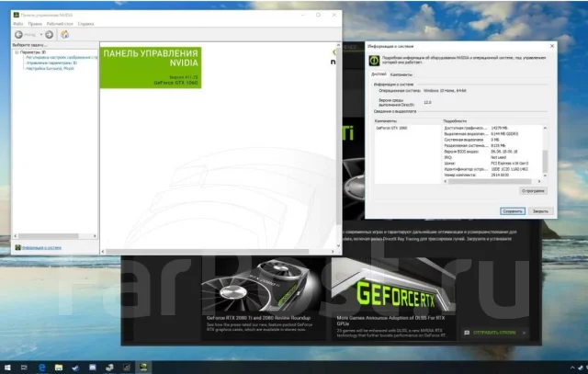Image resolution: width=588 pixels, height=374 pixels.
Task: Close the Информация о системе dialog
Action: (x=551, y=46)
